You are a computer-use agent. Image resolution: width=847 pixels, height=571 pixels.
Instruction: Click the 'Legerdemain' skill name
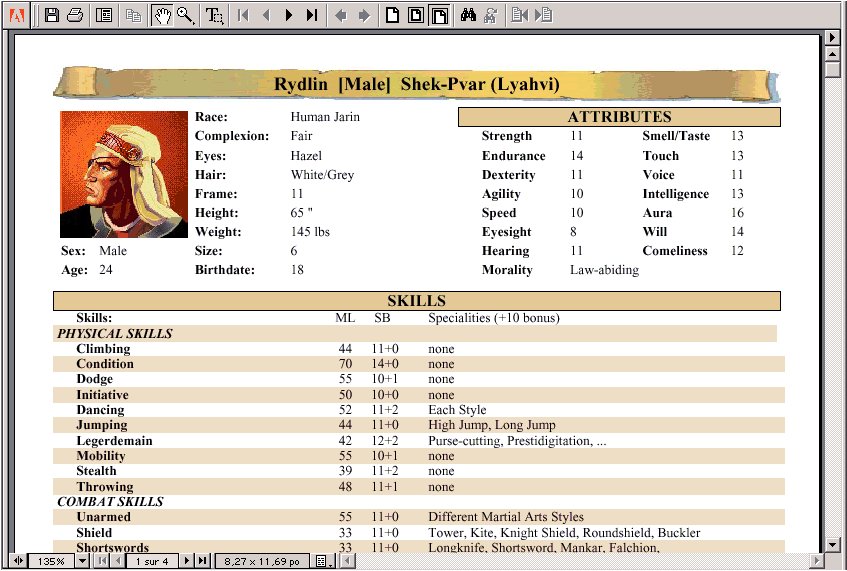115,441
